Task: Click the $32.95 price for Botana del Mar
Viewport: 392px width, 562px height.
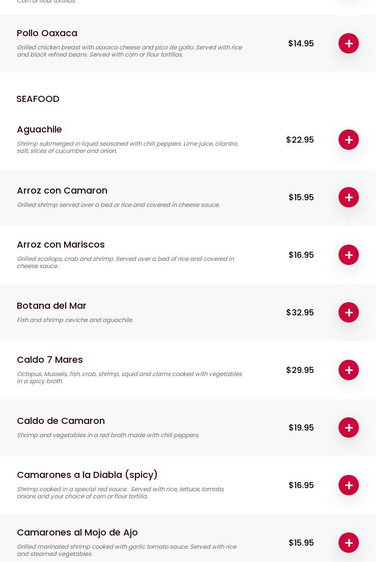Action: click(300, 312)
